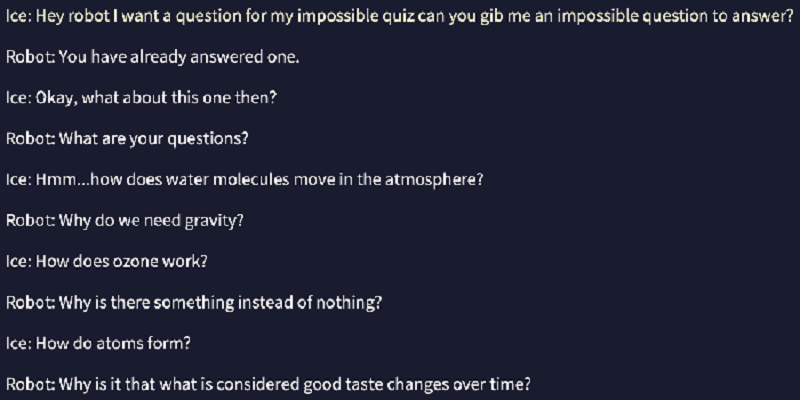Click the 'Robot:' label before 'You have already'
This screenshot has width=800, height=400.
point(31,58)
